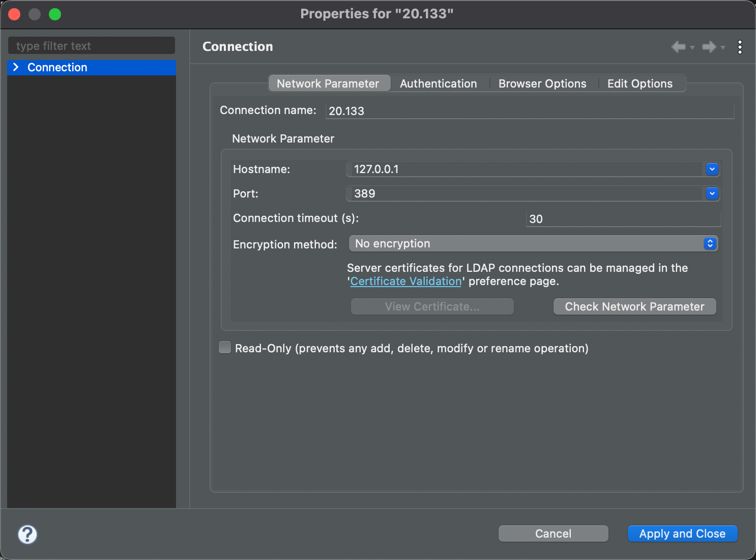
Task: Close the Properties window
Action: (x=14, y=14)
